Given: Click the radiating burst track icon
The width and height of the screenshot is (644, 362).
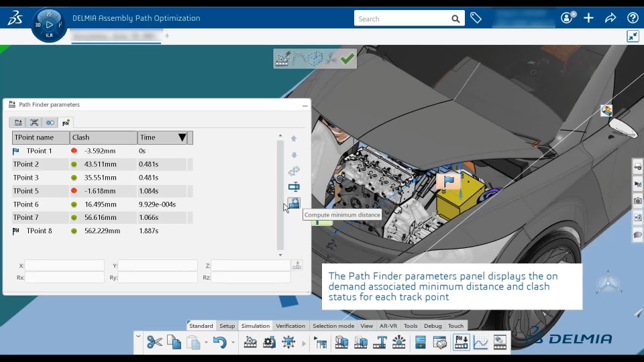Looking at the screenshot, I should [398, 342].
